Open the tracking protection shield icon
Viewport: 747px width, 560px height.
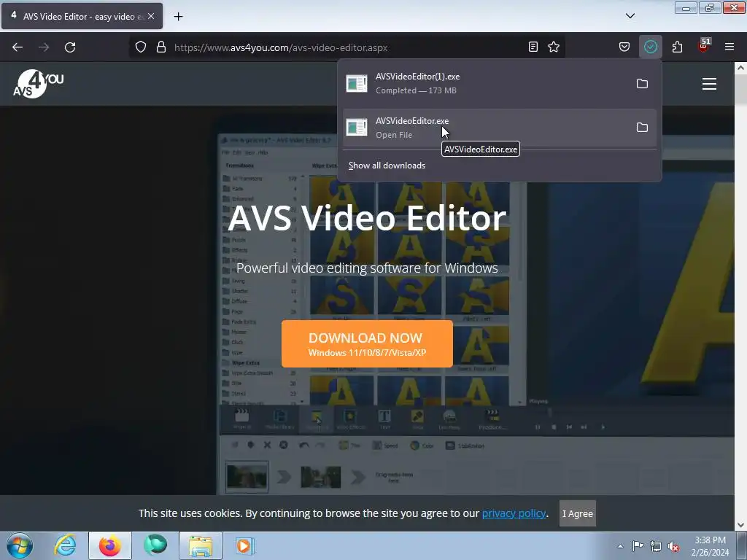[x=141, y=47]
